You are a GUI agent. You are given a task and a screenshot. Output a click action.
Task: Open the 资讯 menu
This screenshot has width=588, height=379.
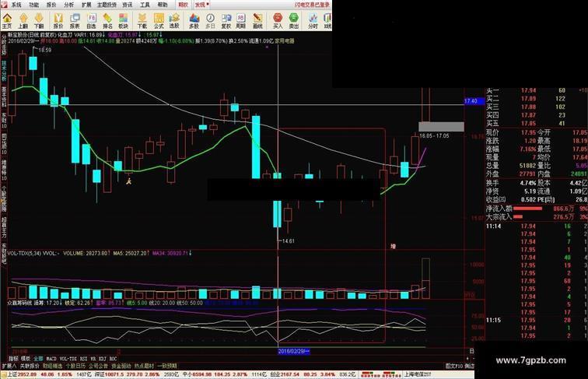(128, 5)
